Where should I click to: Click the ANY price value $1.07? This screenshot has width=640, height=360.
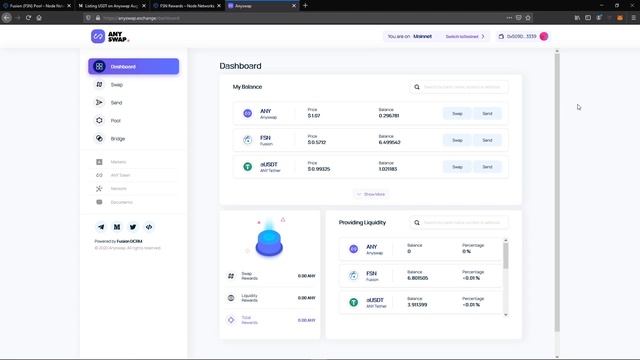[314, 116]
